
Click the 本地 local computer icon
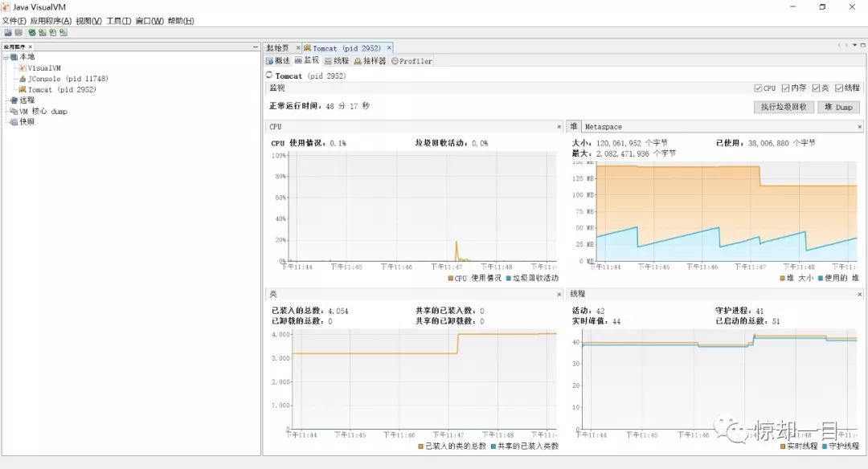click(14, 57)
